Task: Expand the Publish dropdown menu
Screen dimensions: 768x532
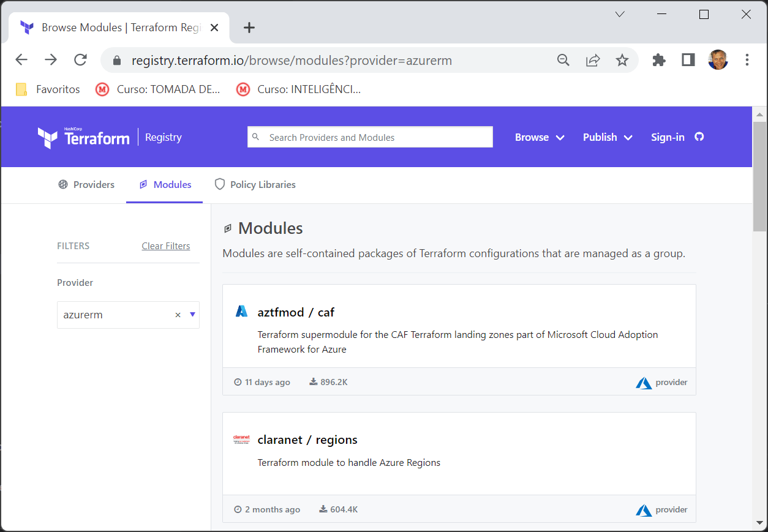Action: (608, 137)
